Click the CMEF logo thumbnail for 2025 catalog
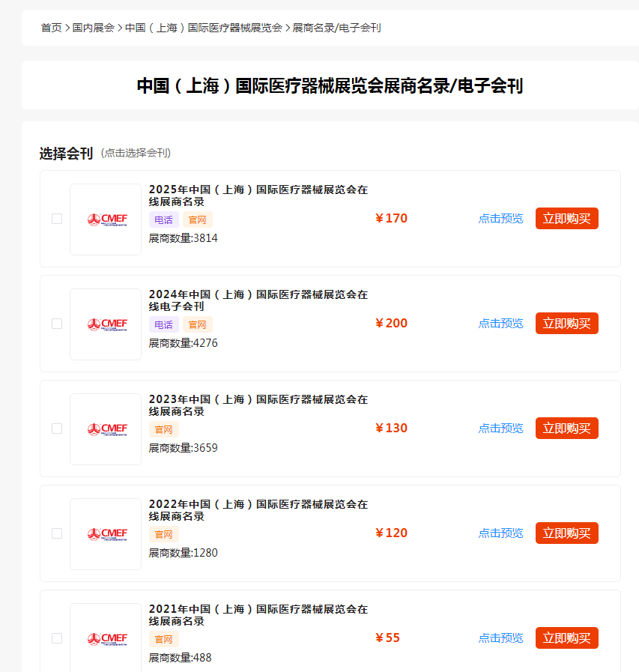This screenshot has width=639, height=672. click(106, 220)
